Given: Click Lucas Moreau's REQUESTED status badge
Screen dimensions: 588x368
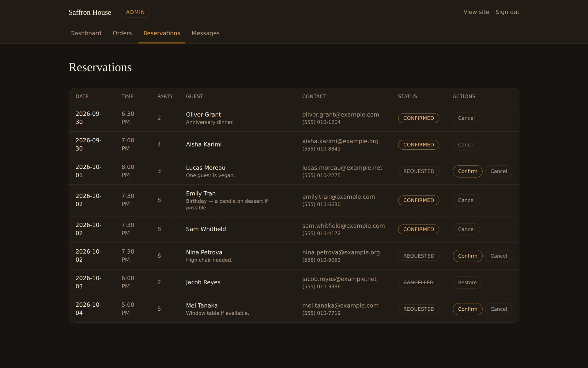Looking at the screenshot, I should coord(419,171).
